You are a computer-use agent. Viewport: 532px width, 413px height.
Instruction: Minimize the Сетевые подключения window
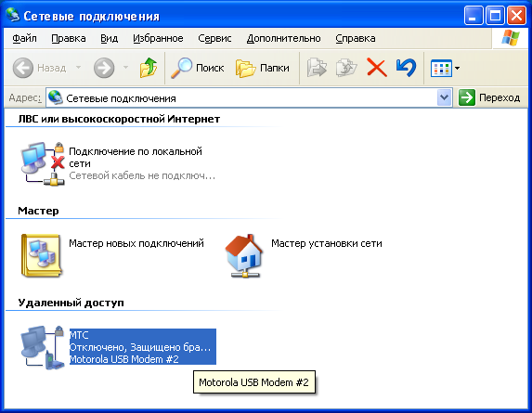(x=474, y=15)
